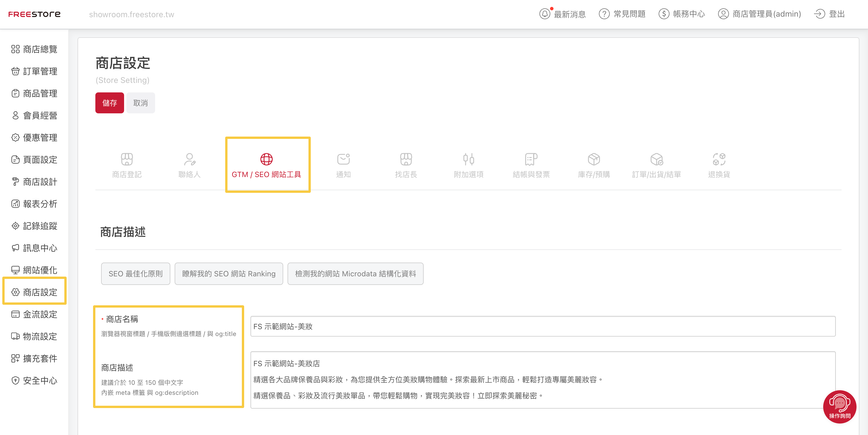
Task: Open 帳務中心 text link
Action: coord(689,14)
